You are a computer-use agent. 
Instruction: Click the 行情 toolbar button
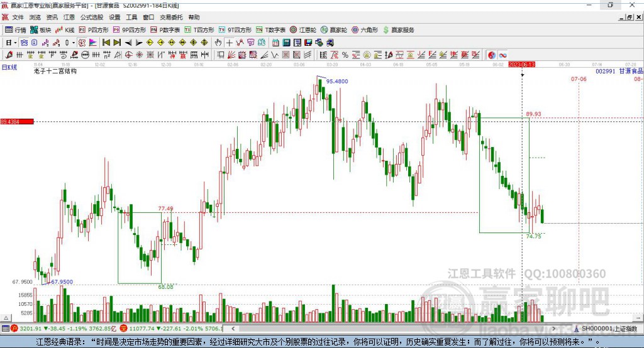click(16, 30)
